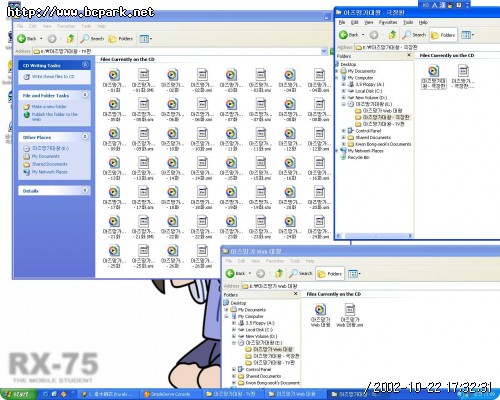Click Back in the 극장판 window toolbar
500x400 pixels.
(349, 35)
